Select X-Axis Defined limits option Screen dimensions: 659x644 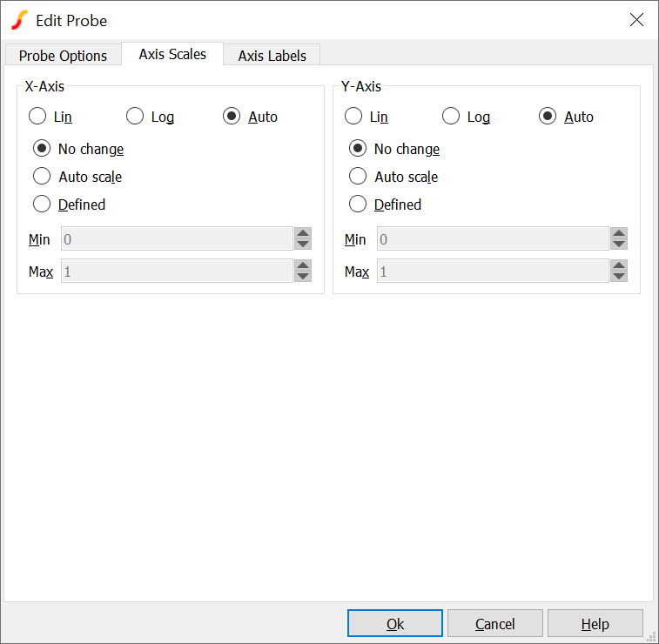click(42, 205)
